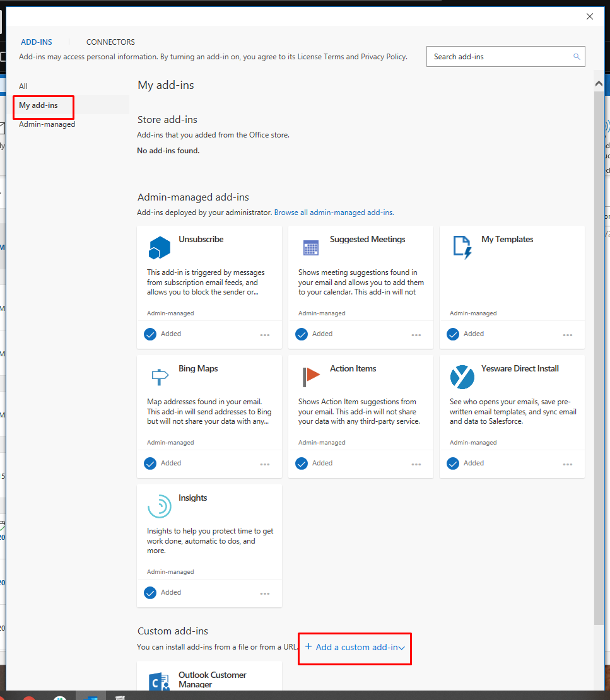Toggle the Added checkmark for Insights
Image resolution: width=610 pixels, height=700 pixels.
point(150,593)
